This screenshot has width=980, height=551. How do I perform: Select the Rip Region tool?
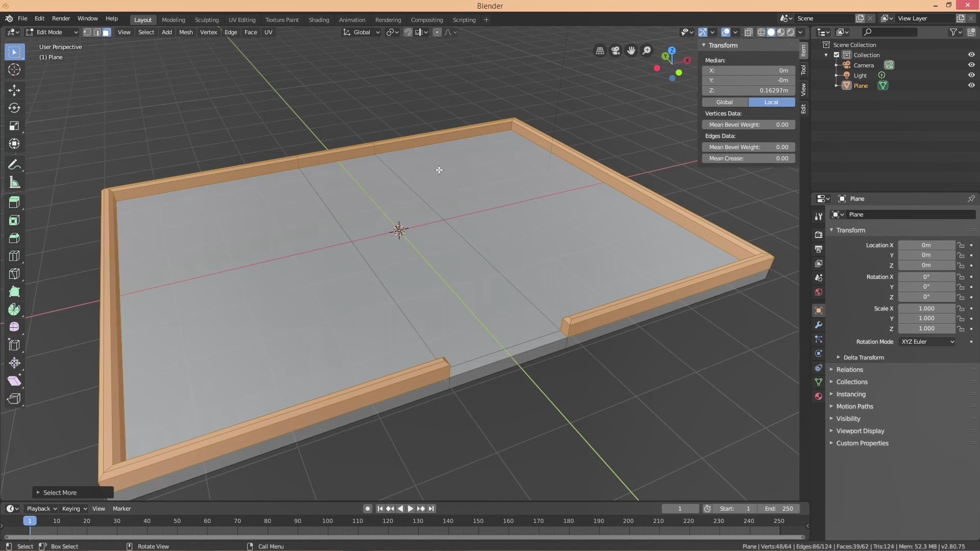14,399
